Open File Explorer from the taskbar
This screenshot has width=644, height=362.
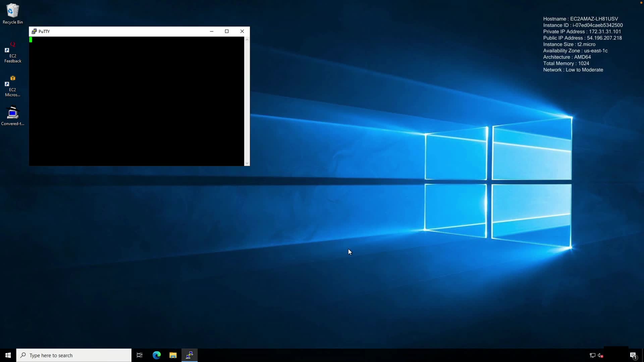pyautogui.click(x=173, y=355)
